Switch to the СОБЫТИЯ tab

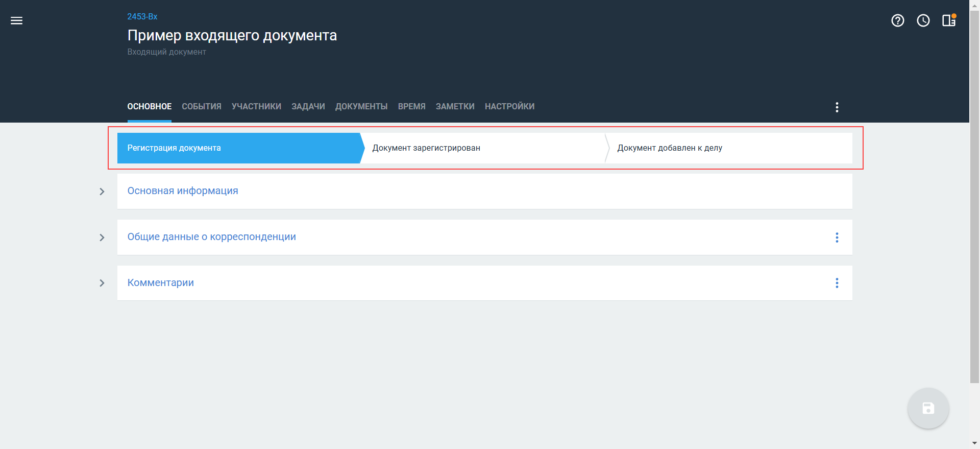point(202,106)
